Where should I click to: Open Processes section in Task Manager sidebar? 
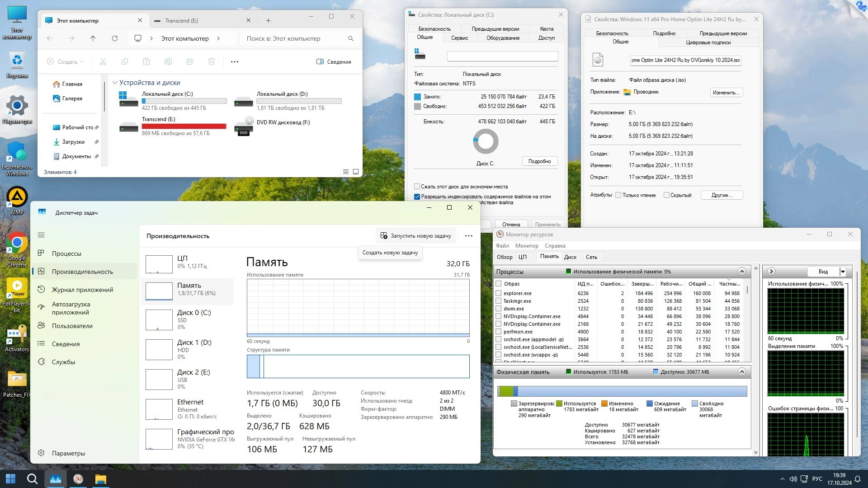[x=66, y=253]
